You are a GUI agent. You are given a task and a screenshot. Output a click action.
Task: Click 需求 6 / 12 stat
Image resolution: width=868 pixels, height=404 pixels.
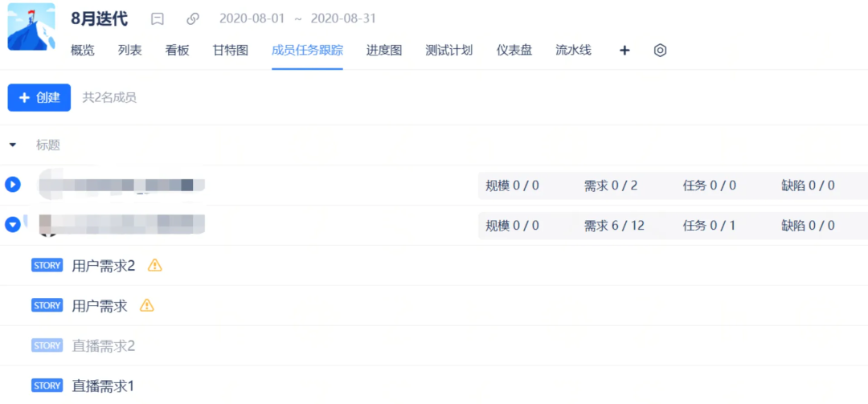click(615, 225)
